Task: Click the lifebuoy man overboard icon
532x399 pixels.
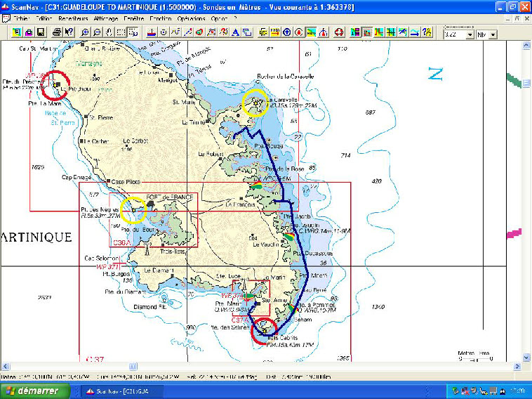Action: tap(338, 32)
